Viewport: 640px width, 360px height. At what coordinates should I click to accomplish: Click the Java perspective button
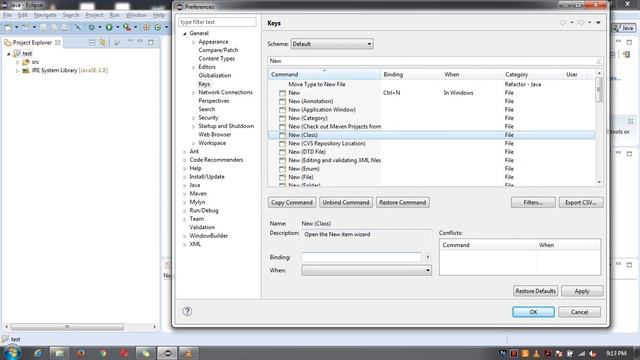point(624,28)
